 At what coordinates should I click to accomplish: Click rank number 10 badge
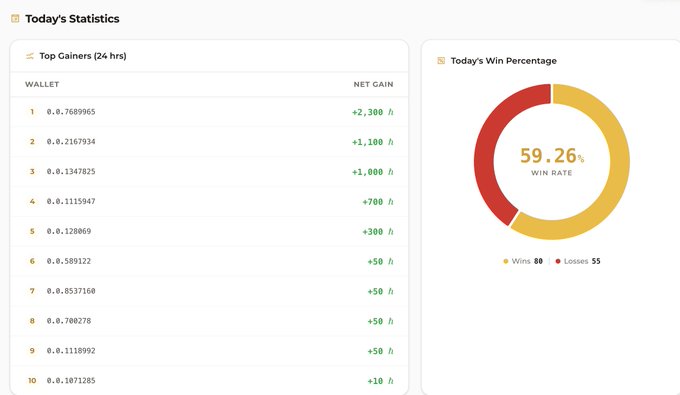[x=32, y=381]
